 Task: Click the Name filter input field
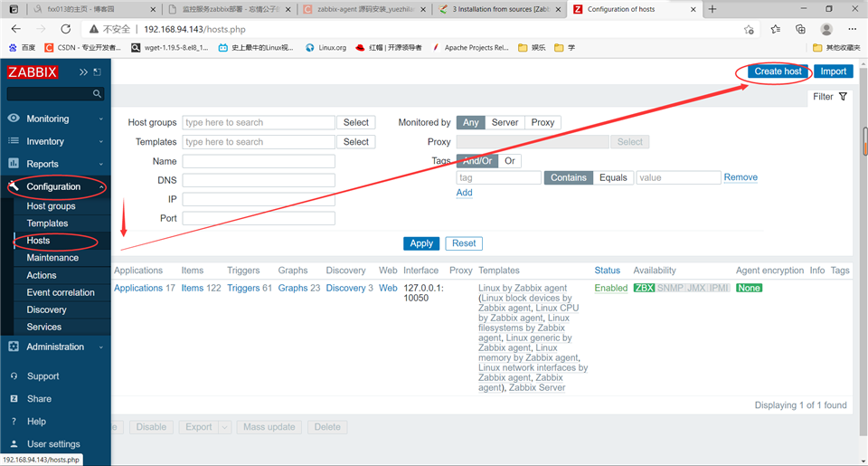point(259,161)
